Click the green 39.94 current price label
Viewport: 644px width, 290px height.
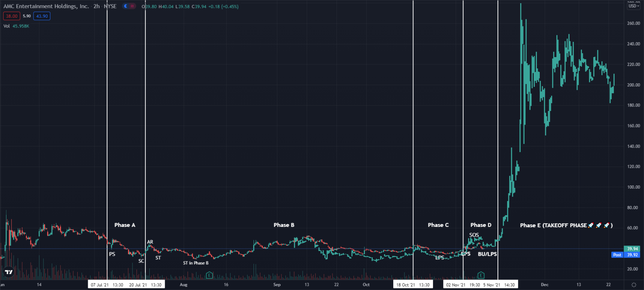coord(632,249)
